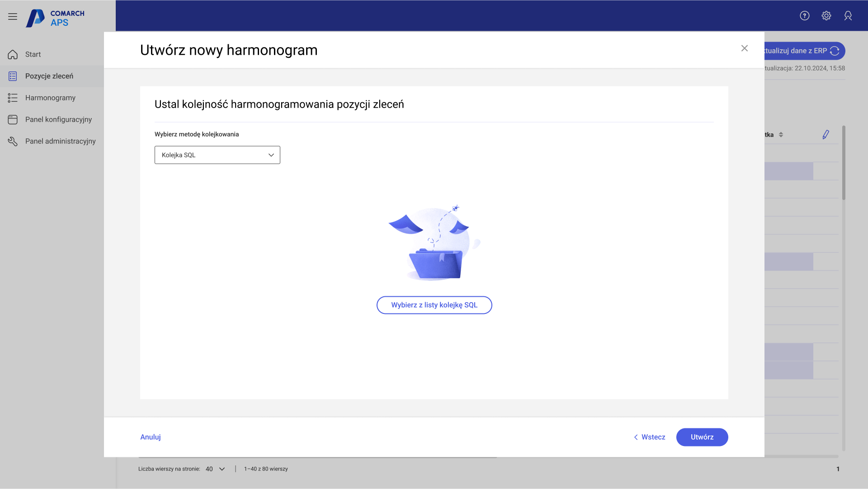Click Wybierz z listy kolejkę SQL button
The width and height of the screenshot is (868, 489).
[x=434, y=305]
